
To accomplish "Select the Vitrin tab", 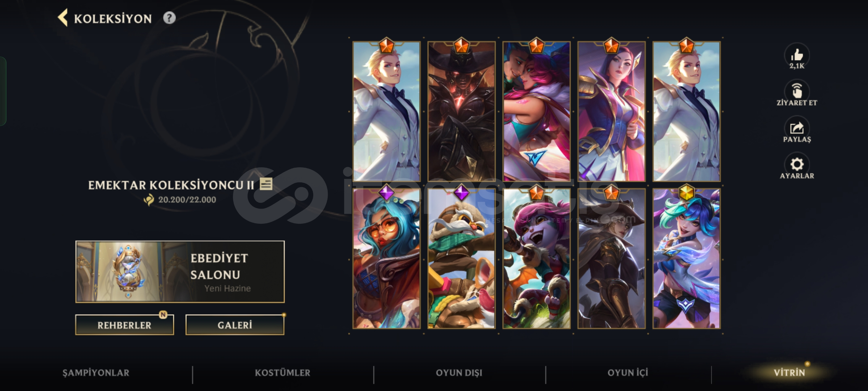I will [x=789, y=373].
